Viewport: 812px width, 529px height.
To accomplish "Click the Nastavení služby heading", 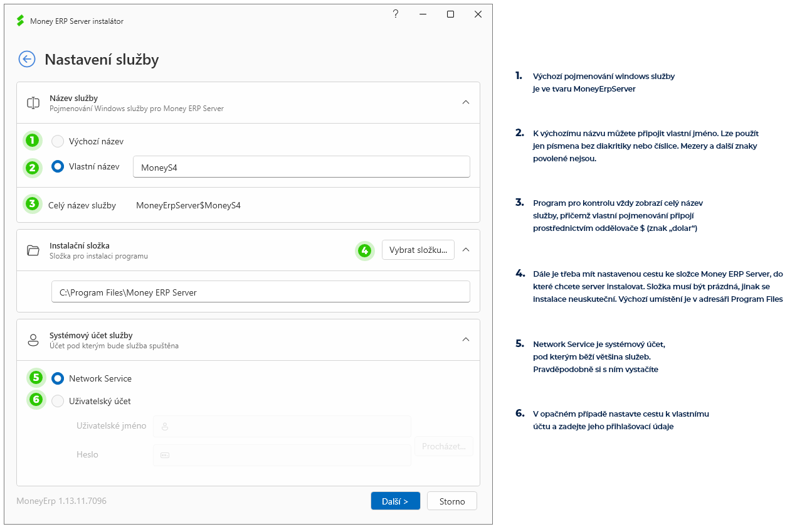I will click(x=102, y=60).
